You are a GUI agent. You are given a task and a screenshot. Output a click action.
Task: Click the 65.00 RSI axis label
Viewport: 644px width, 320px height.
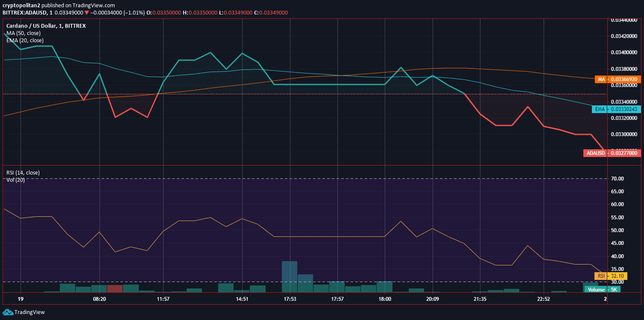click(x=618, y=191)
